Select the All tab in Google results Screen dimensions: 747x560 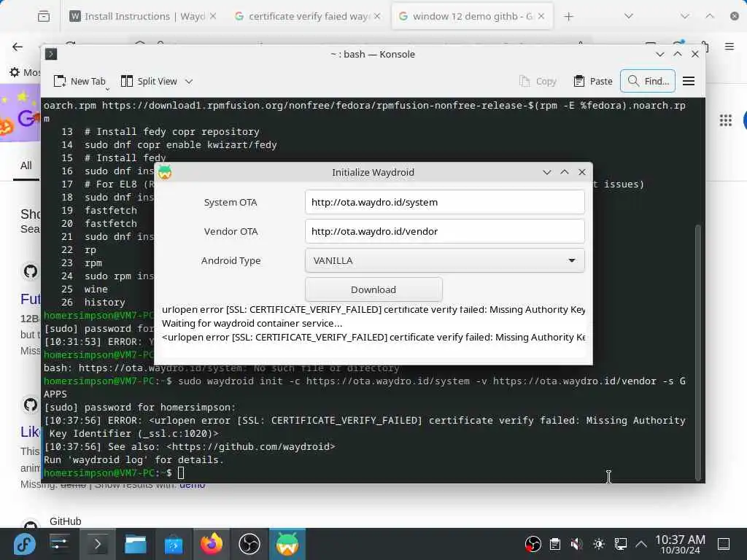click(26, 166)
